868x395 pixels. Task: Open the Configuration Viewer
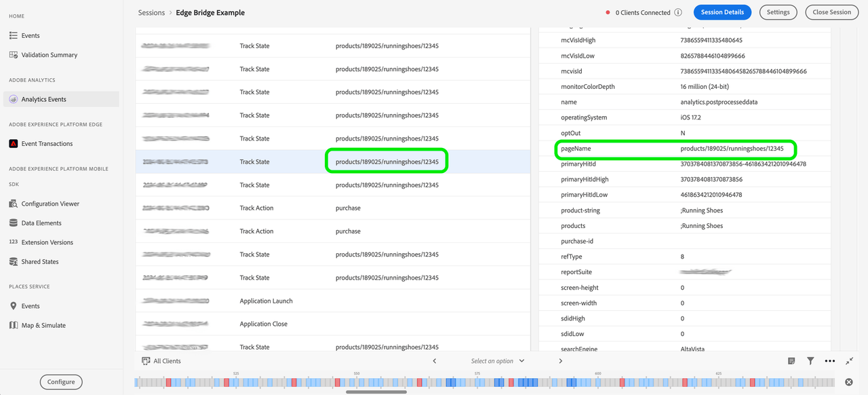pos(50,204)
